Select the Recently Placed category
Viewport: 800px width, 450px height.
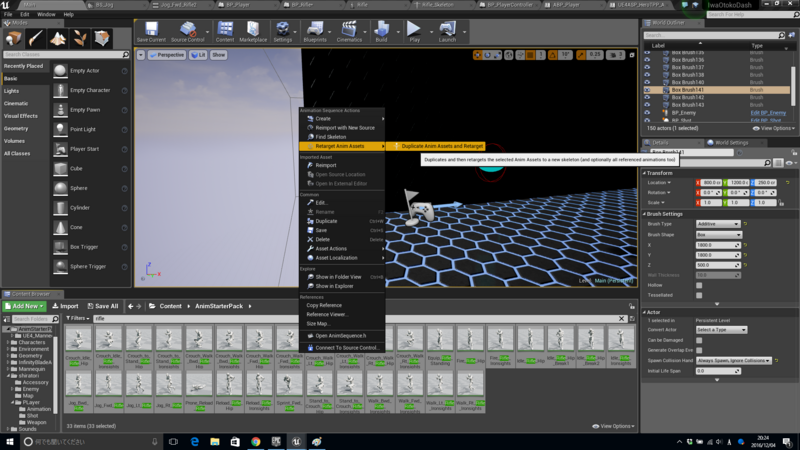(23, 66)
